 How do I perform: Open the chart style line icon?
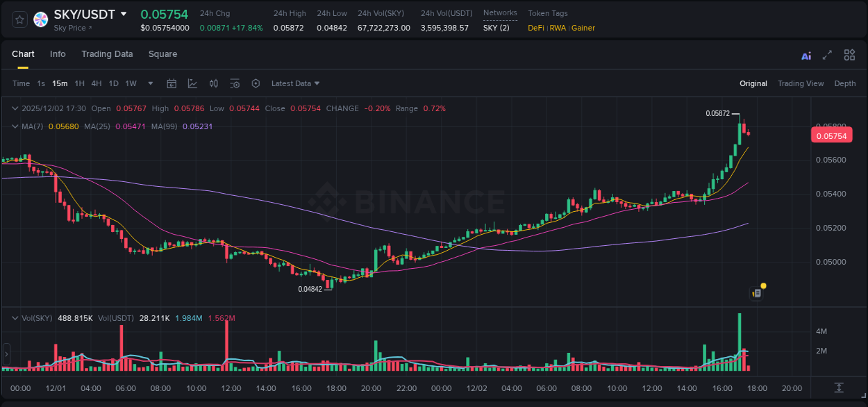tap(192, 83)
